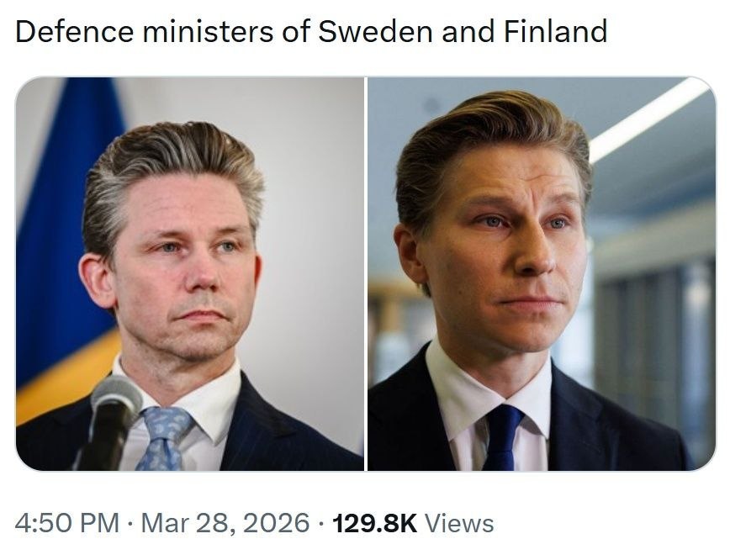Image resolution: width=730 pixels, height=560 pixels.
Task: Click the 129.8K view count number
Action: pyautogui.click(x=375, y=522)
